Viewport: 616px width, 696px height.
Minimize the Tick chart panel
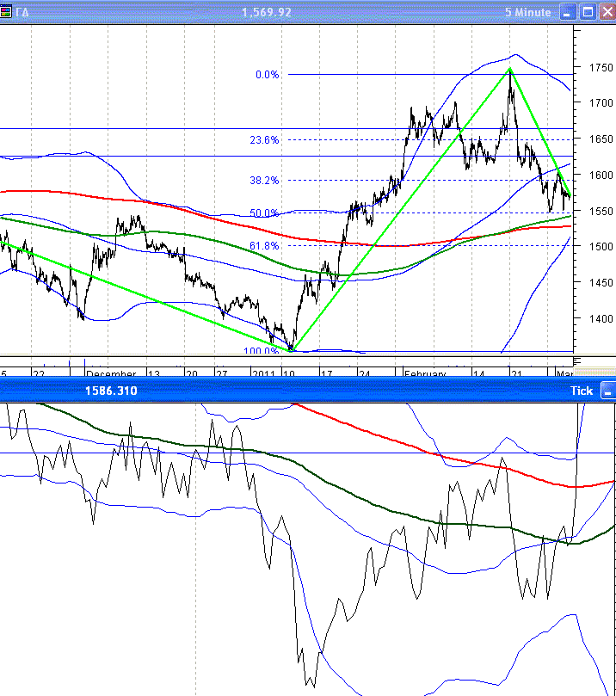pyautogui.click(x=608, y=391)
